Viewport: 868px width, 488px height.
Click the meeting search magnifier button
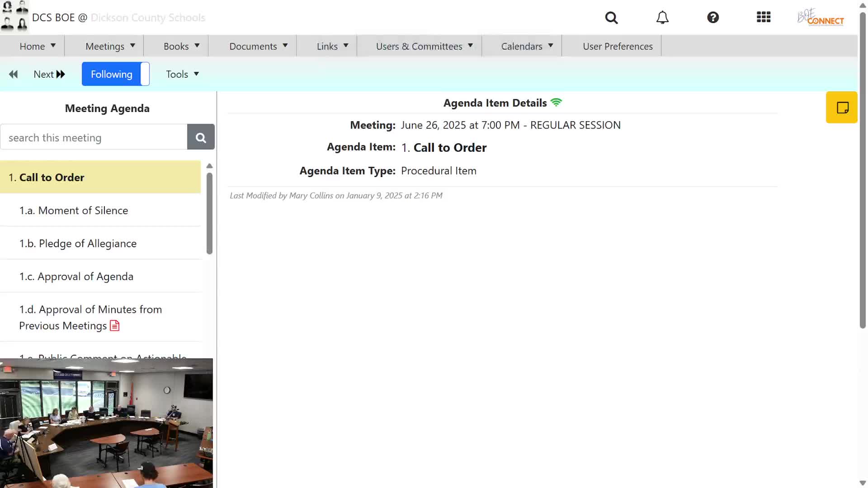click(201, 137)
